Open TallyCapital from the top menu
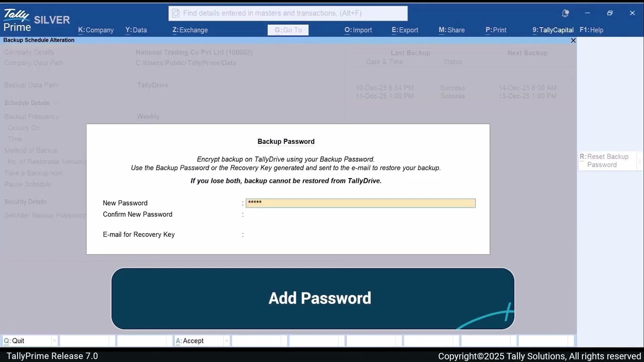Image resolution: width=644 pixels, height=362 pixels. (552, 30)
